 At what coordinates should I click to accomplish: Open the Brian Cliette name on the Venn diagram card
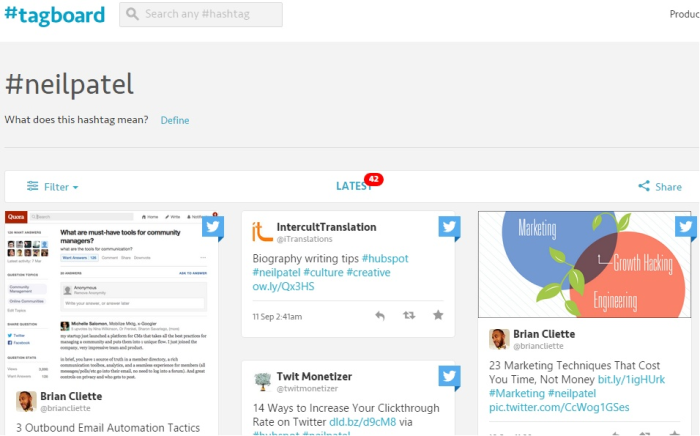pos(544,334)
